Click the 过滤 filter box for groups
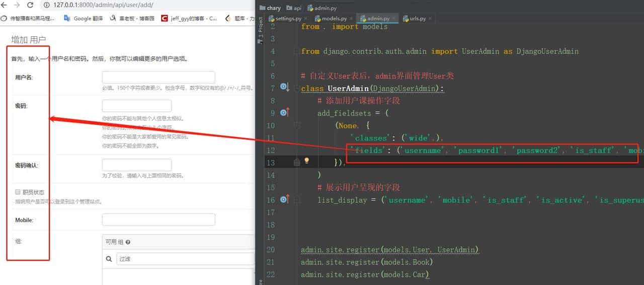This screenshot has width=644, height=285. pyautogui.click(x=184, y=259)
